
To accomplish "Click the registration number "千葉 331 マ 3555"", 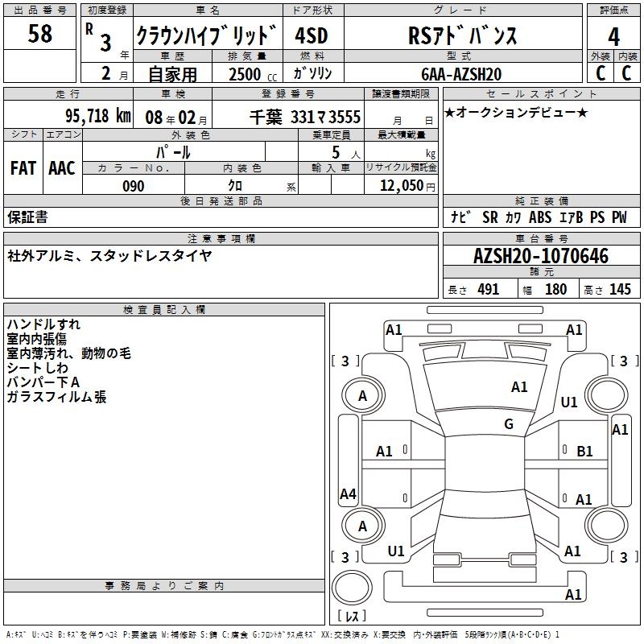I will point(305,117).
